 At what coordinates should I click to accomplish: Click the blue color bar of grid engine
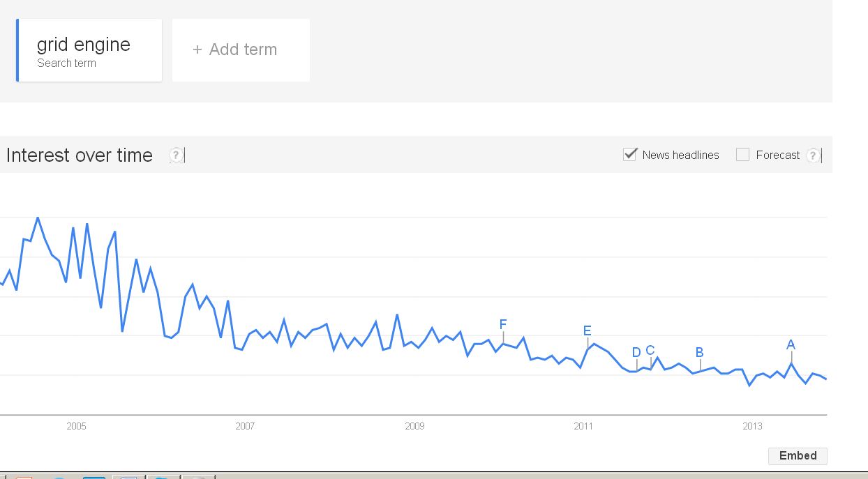pyautogui.click(x=17, y=50)
